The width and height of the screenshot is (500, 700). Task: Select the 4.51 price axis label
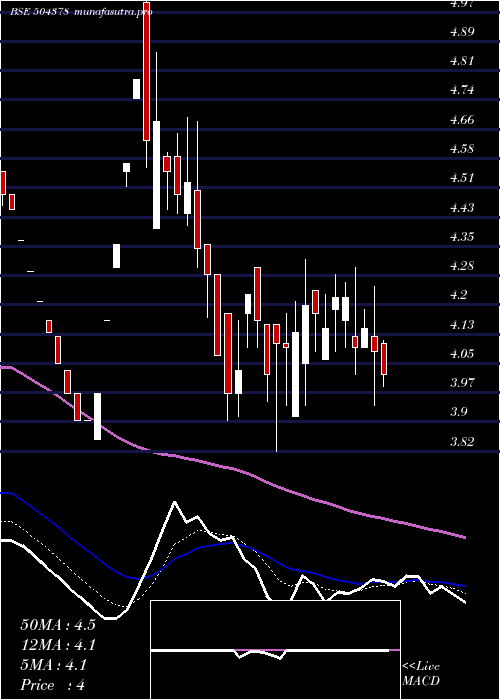[462, 178]
